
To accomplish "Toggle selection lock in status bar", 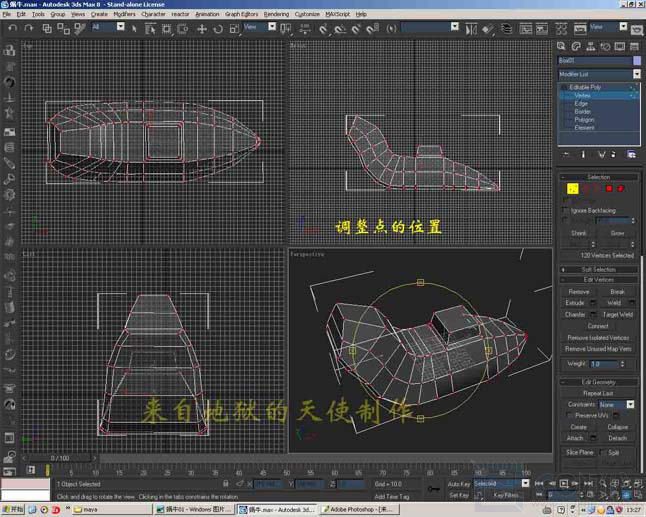I will point(226,484).
